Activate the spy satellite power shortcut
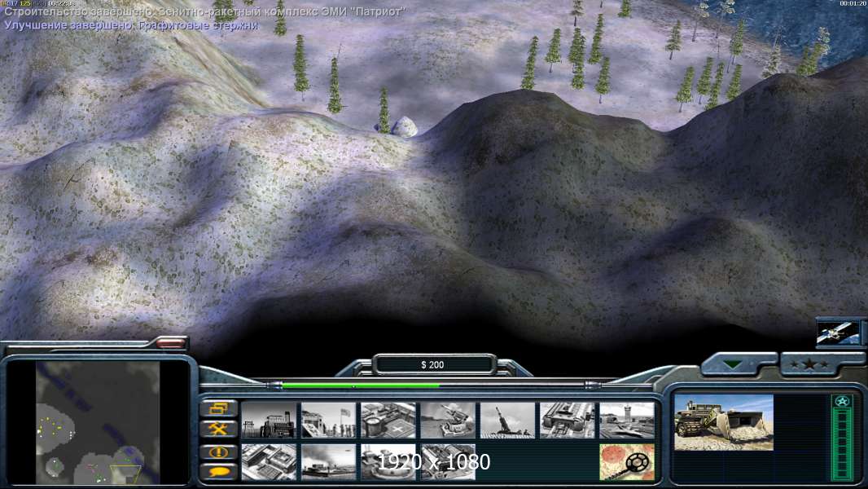The image size is (868, 489). [x=840, y=333]
